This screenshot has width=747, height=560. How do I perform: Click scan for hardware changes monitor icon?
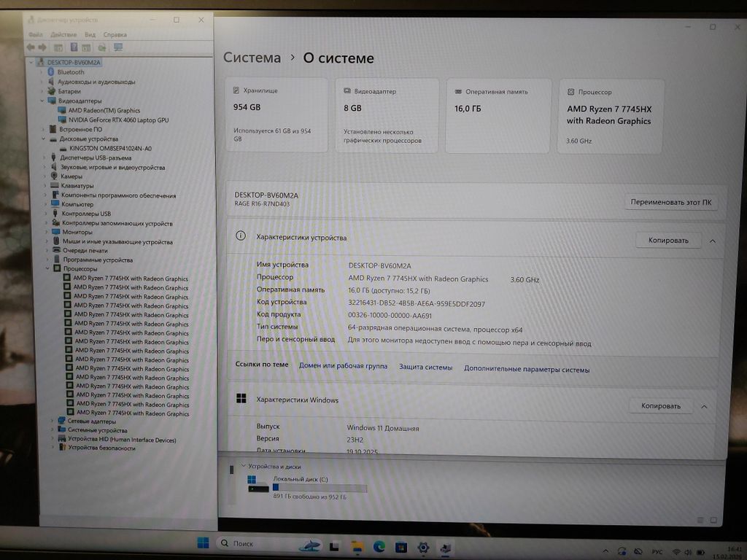[117, 47]
